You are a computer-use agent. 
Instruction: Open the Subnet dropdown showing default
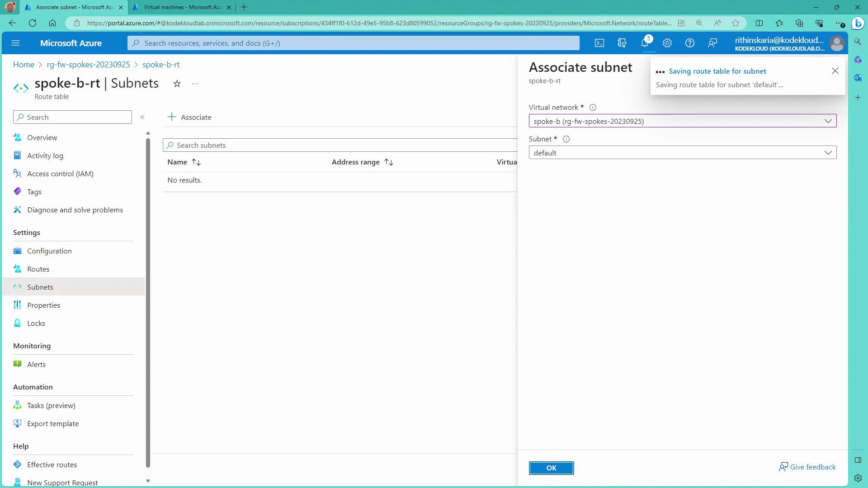[x=828, y=152]
